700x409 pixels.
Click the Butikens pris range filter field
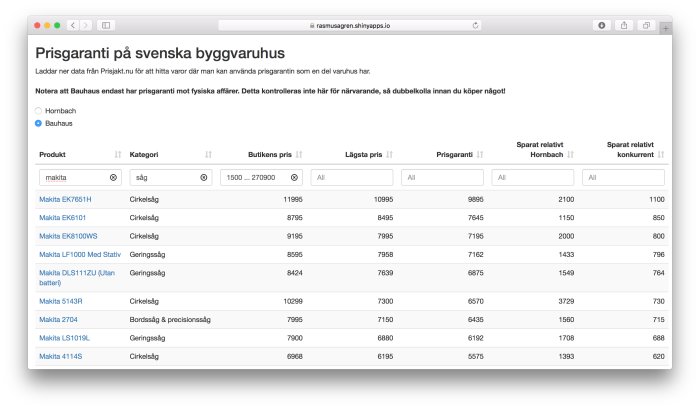tap(261, 178)
